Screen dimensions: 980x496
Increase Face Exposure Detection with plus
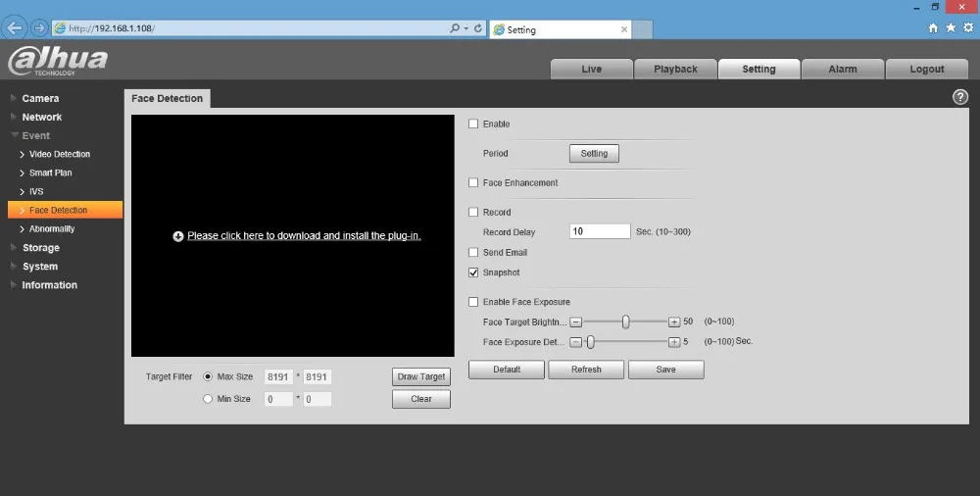(x=674, y=342)
